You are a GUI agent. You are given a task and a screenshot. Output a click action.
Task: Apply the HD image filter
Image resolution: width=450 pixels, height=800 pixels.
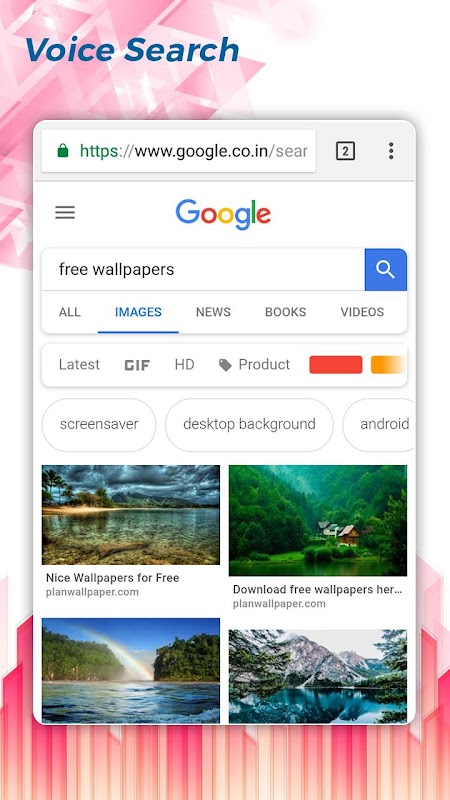pyautogui.click(x=184, y=364)
